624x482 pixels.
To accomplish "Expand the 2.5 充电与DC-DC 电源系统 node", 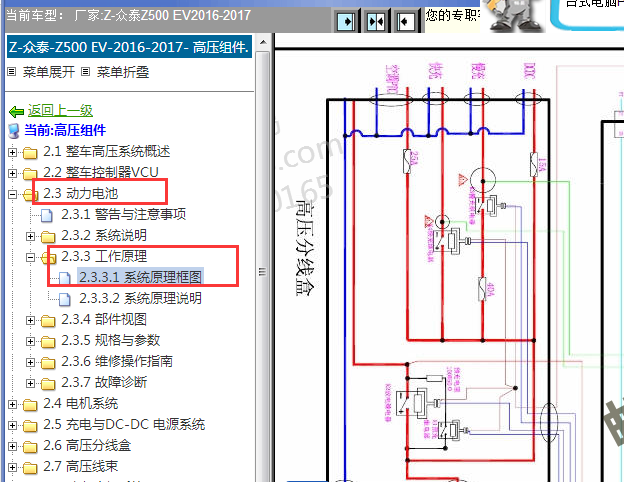I will coord(12,426).
